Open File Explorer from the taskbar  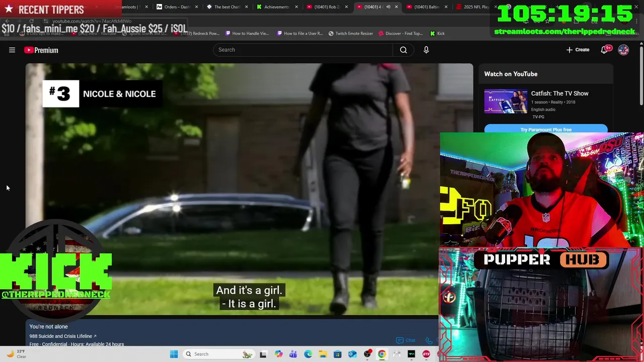[323, 354]
